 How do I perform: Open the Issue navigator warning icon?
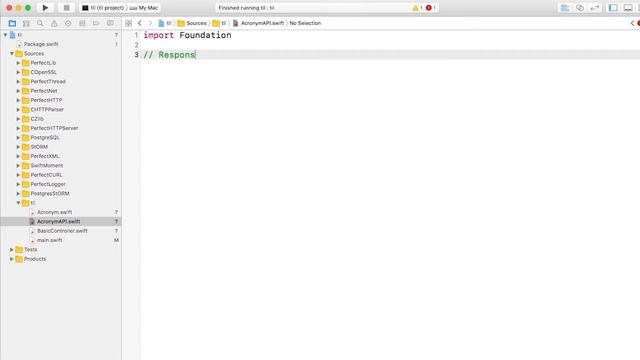tap(54, 23)
